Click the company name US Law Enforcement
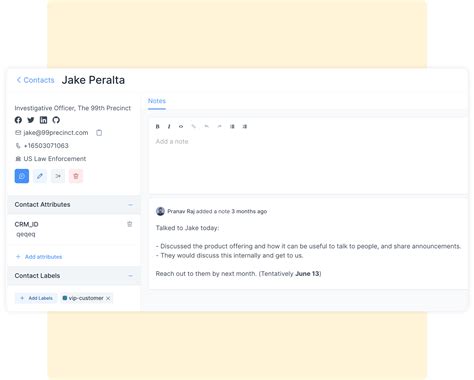The width and height of the screenshot is (474, 380). (x=55, y=159)
